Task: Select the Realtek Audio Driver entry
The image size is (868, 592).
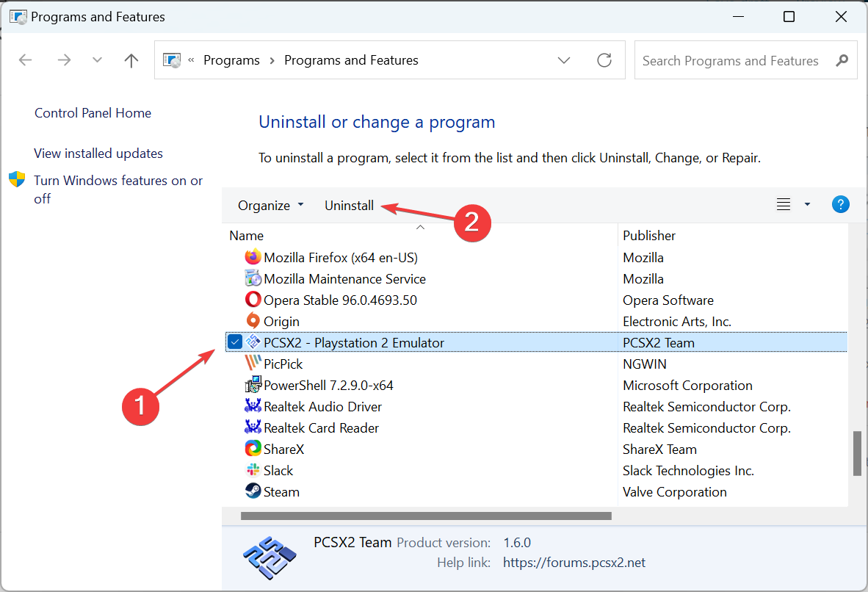Action: [322, 406]
